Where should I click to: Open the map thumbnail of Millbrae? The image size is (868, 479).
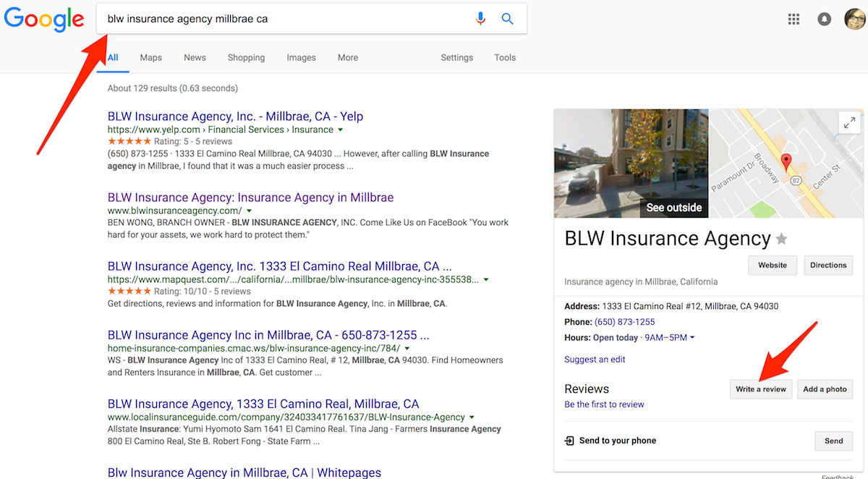786,164
